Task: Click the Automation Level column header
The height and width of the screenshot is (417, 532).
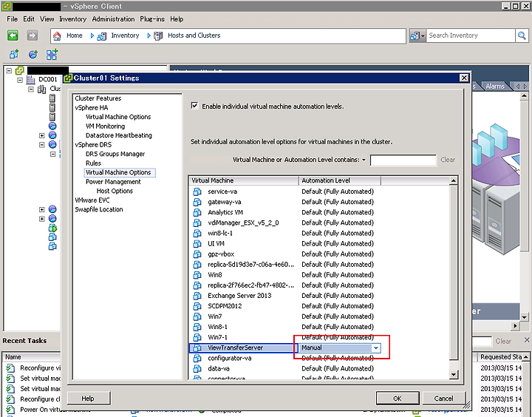Action: pos(340,180)
